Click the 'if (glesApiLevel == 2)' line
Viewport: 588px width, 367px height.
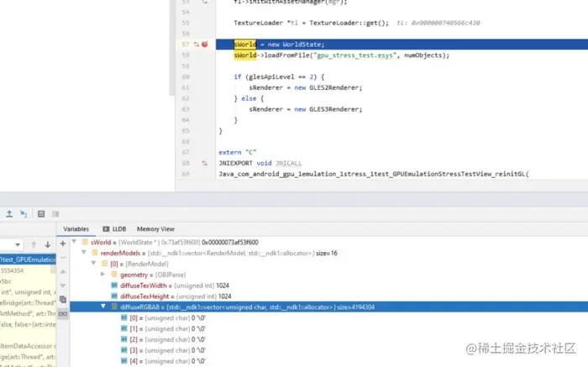click(x=279, y=77)
